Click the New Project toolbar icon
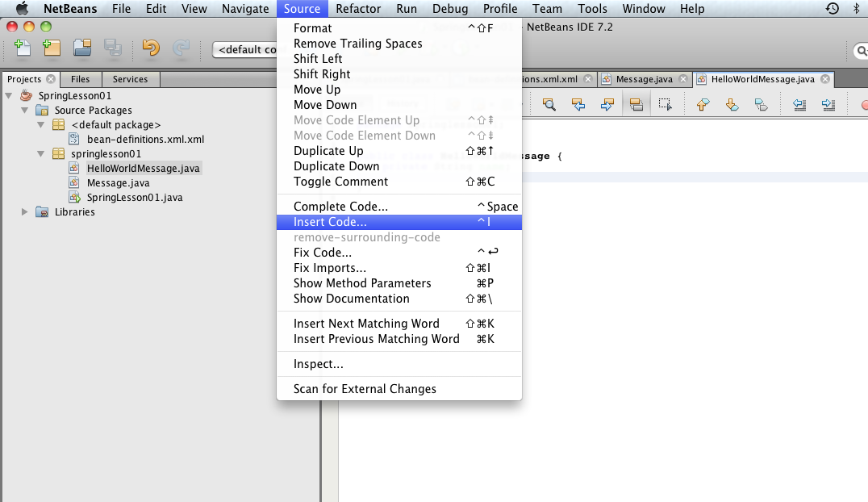The height and width of the screenshot is (502, 868). click(51, 48)
